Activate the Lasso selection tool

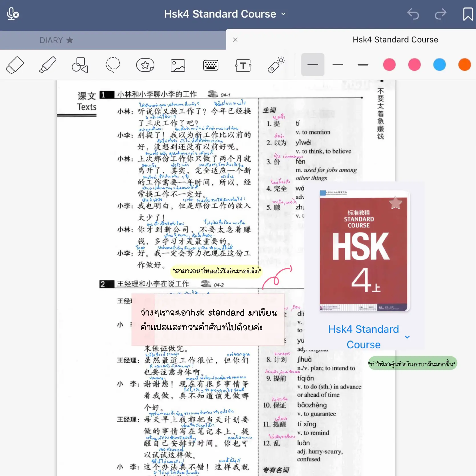112,65
